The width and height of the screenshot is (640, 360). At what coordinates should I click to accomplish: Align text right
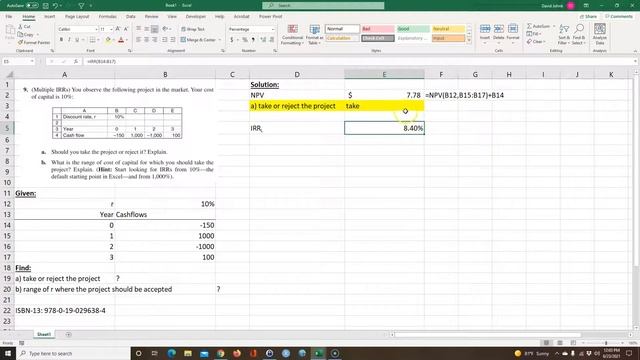coord(155,40)
